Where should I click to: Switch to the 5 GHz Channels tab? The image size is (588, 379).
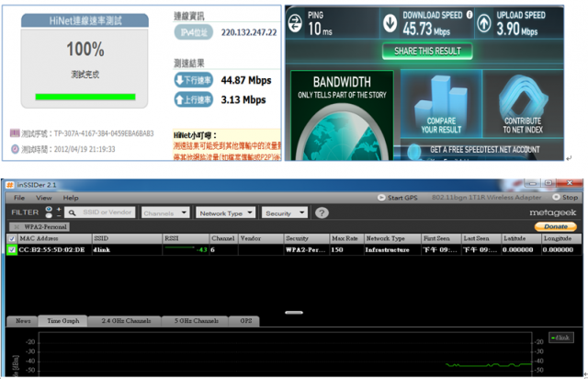coord(196,321)
